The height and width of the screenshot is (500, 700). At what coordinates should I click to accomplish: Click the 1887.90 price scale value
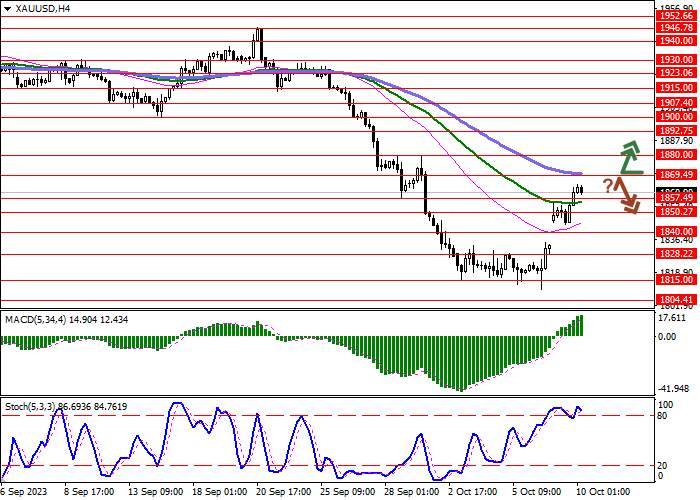[677, 141]
